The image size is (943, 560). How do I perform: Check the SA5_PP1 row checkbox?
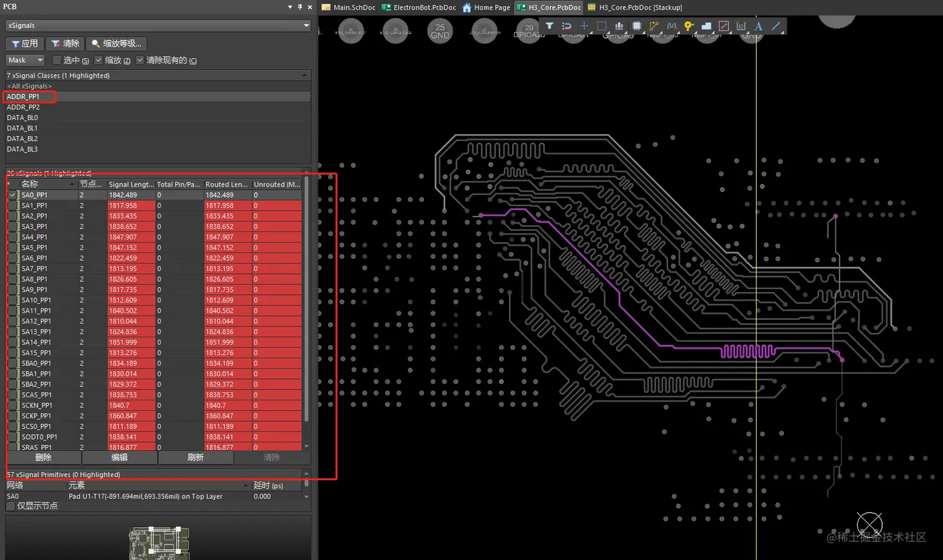12,248
